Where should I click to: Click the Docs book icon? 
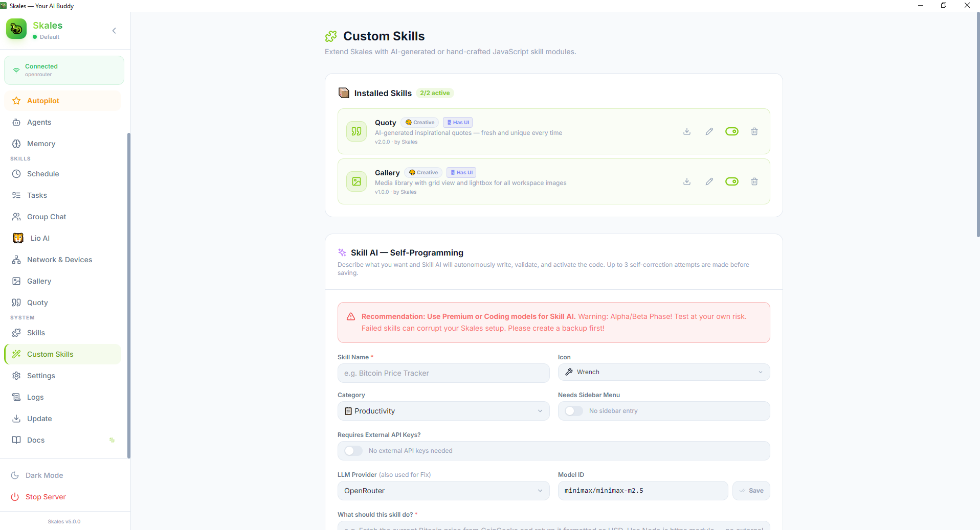point(16,440)
